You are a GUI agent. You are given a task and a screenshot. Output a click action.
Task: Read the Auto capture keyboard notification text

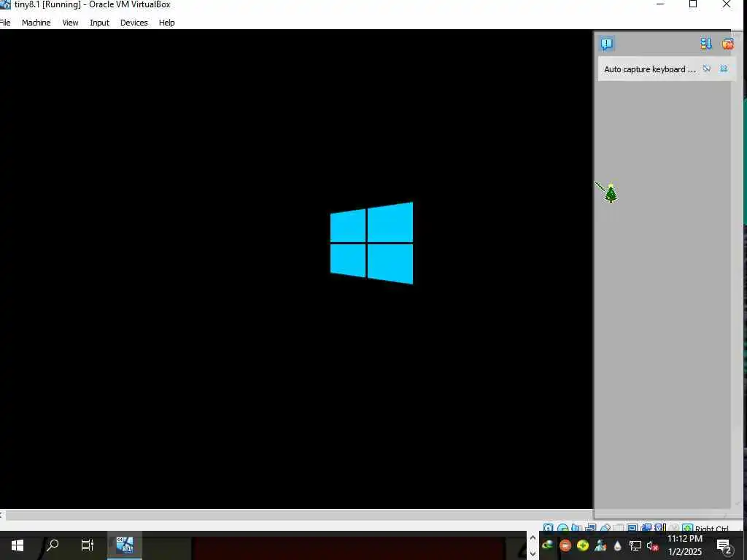[650, 69]
